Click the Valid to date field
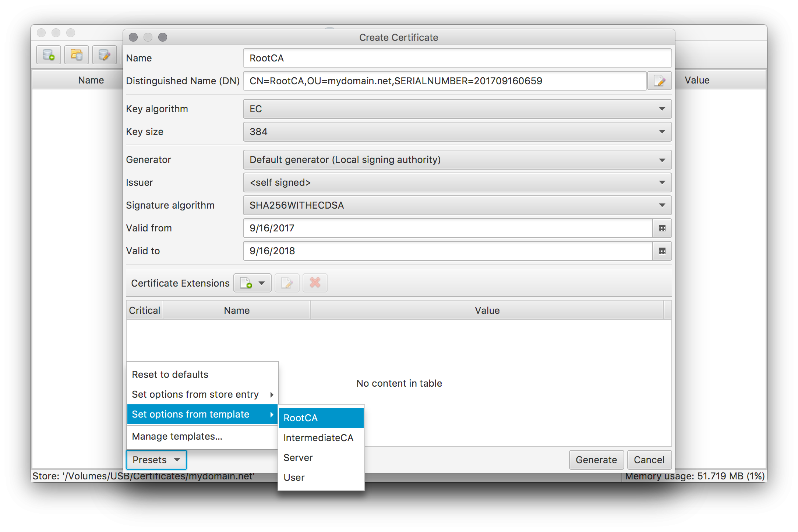Screen dimensions: 798x532 click(448, 251)
